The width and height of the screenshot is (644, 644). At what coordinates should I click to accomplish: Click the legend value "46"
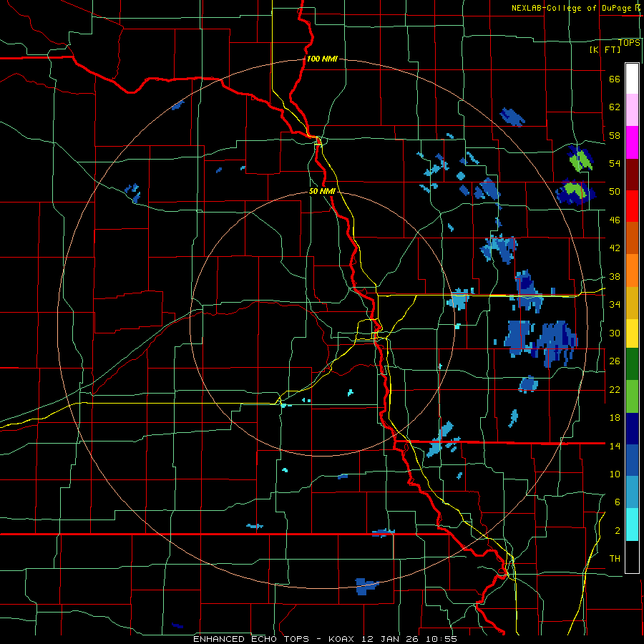615,220
